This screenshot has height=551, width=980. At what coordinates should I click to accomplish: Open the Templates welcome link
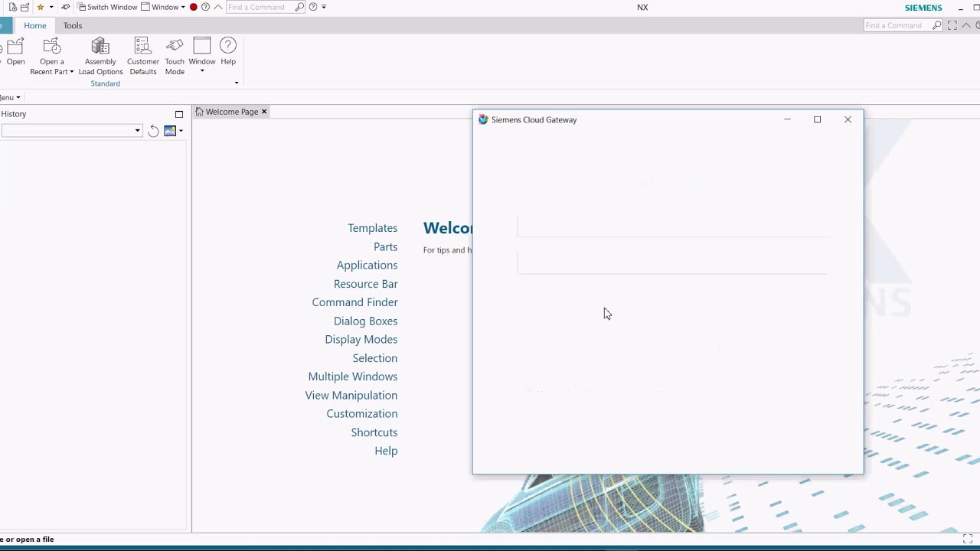[372, 228]
